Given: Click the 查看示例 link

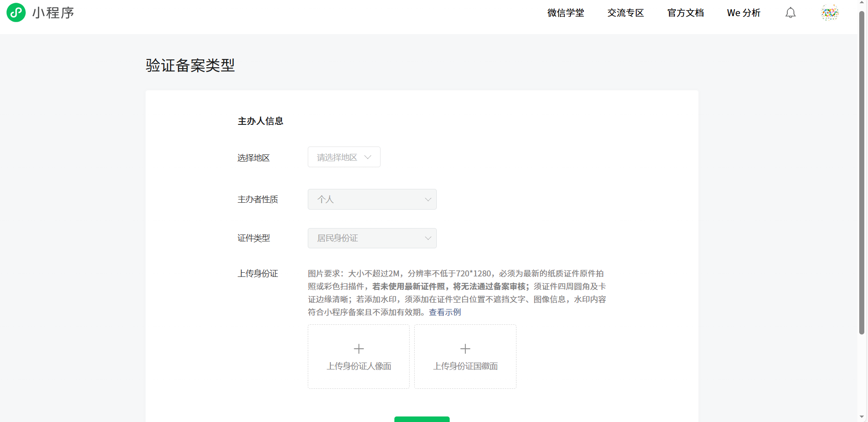Looking at the screenshot, I should (445, 312).
